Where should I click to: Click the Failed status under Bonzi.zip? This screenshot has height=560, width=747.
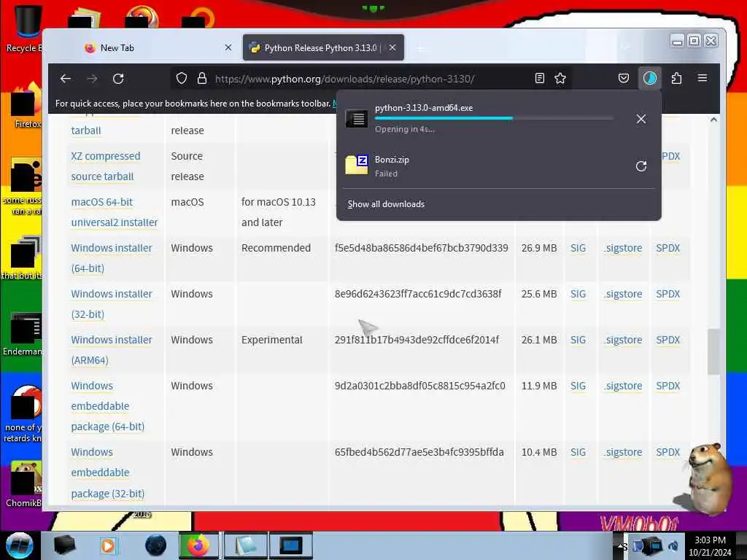click(386, 174)
